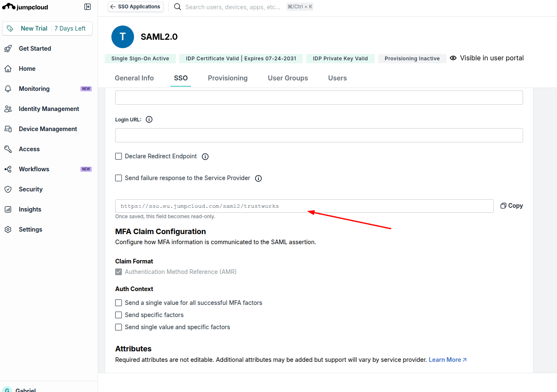
Task: Open the General Info tab
Action: point(134,78)
